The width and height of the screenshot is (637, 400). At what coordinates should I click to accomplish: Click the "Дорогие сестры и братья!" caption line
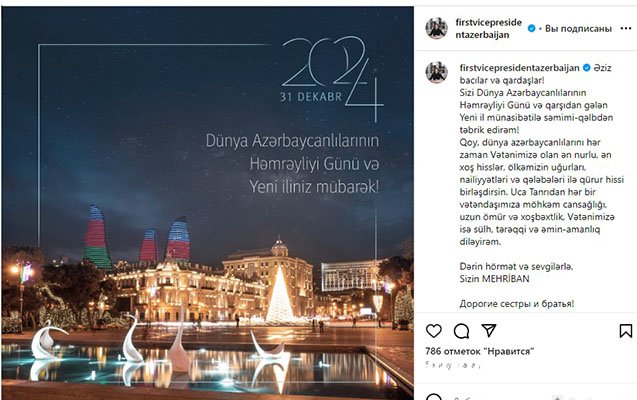point(517,303)
